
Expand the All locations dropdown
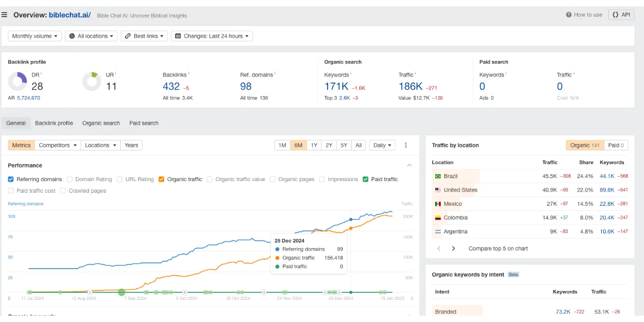tap(91, 36)
